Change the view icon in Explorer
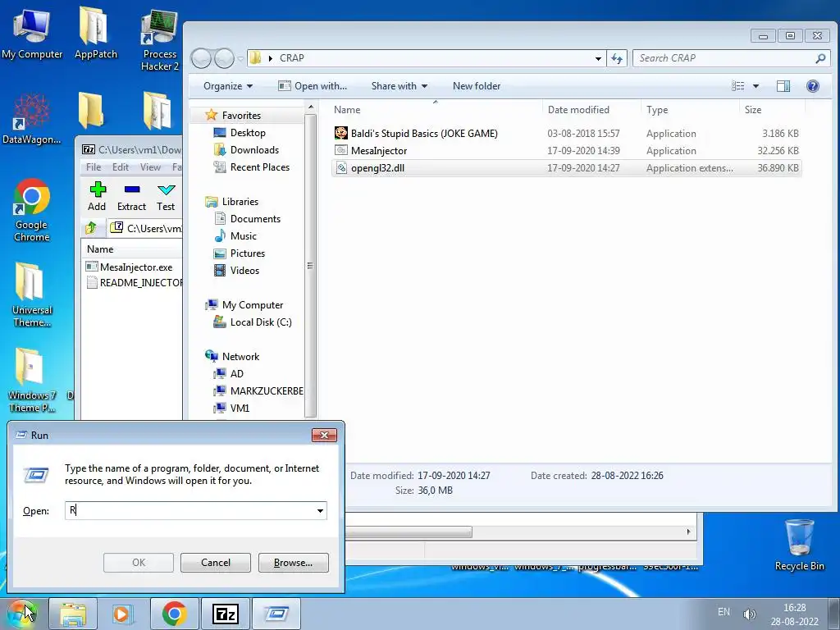 pos(738,85)
